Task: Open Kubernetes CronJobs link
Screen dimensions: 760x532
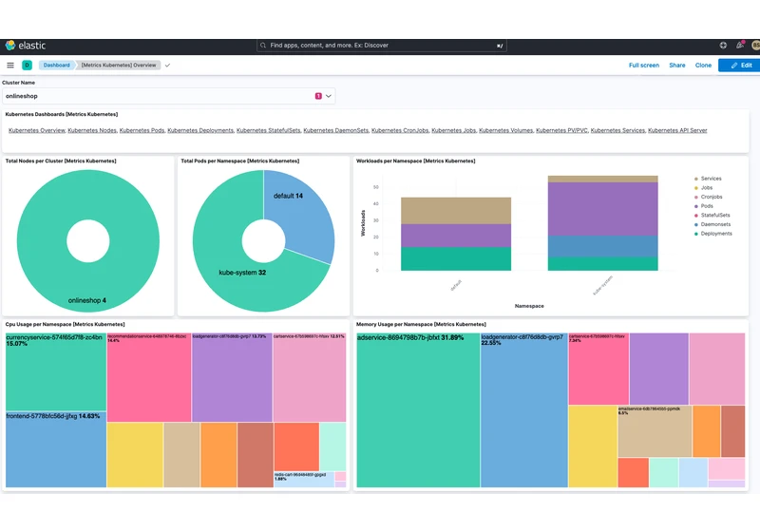Action: (x=400, y=130)
